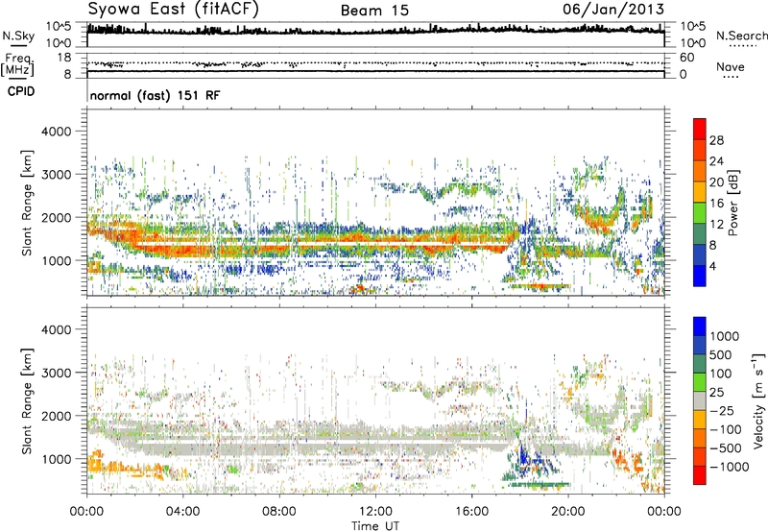
Task: Click the blue high-velocity patch near 18:00
Action: pyautogui.click(x=523, y=453)
